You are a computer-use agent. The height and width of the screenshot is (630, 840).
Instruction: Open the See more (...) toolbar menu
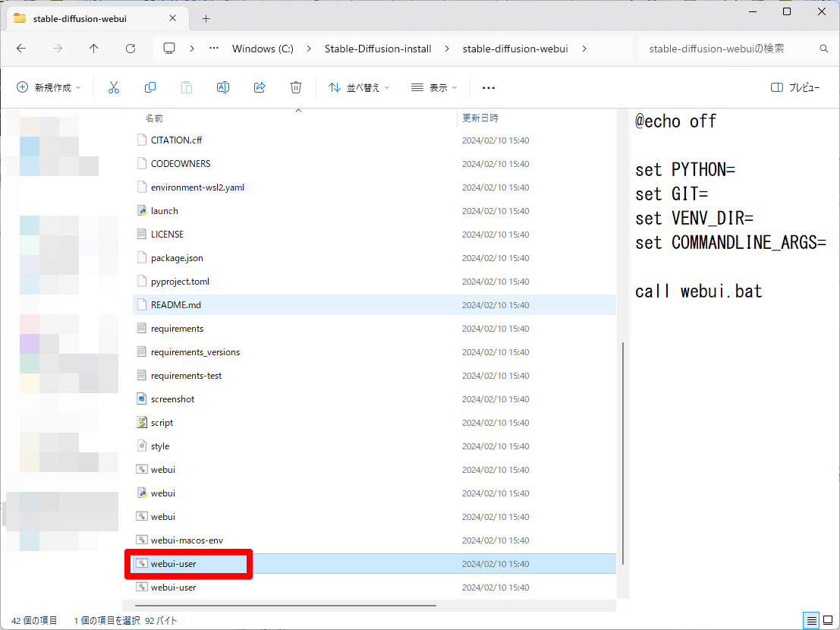click(x=489, y=88)
